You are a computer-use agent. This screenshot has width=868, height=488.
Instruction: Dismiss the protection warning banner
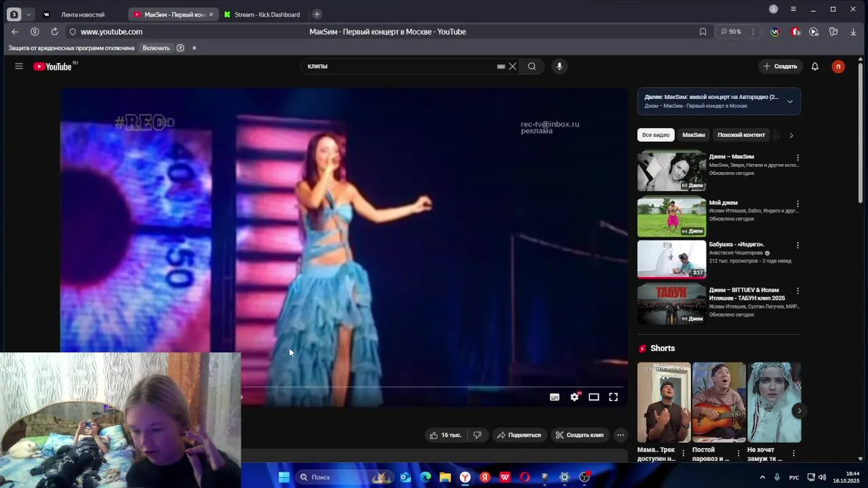click(194, 48)
